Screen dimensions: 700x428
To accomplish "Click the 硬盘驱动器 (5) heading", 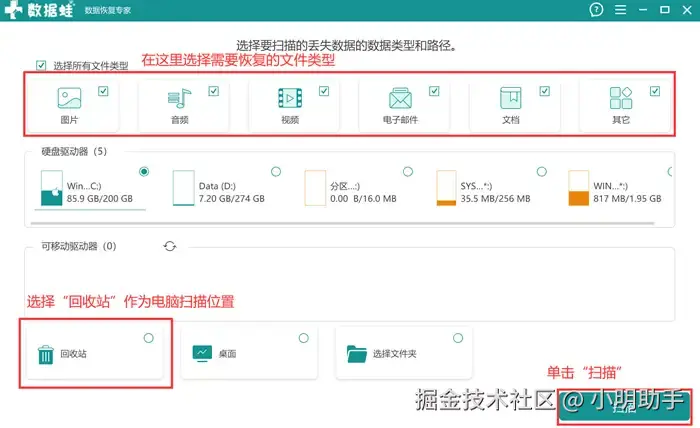I will click(74, 151).
